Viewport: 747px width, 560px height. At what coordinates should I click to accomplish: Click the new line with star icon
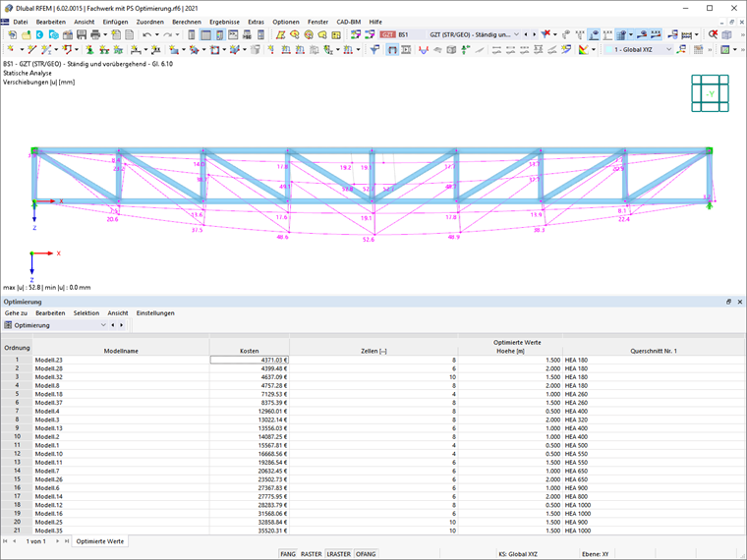[31, 49]
